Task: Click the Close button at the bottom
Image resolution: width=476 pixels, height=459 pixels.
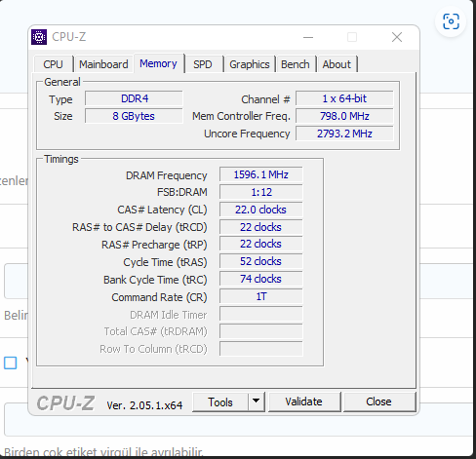Action: pos(378,402)
